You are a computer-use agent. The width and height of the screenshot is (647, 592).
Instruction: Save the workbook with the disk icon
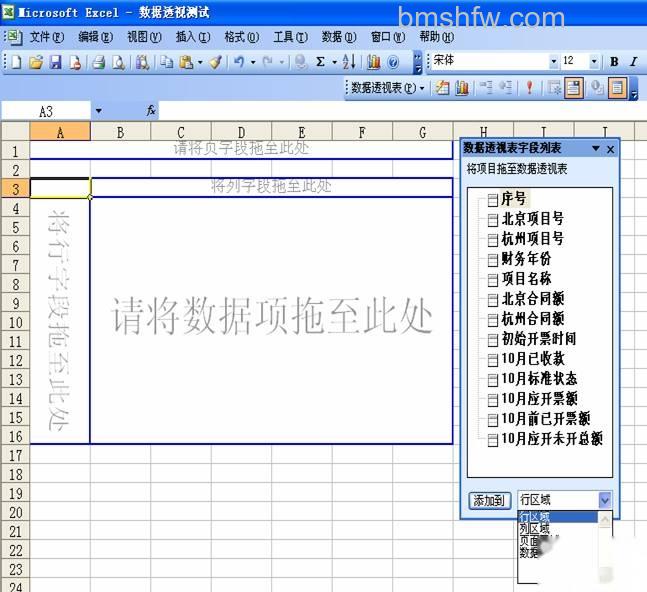click(55, 63)
